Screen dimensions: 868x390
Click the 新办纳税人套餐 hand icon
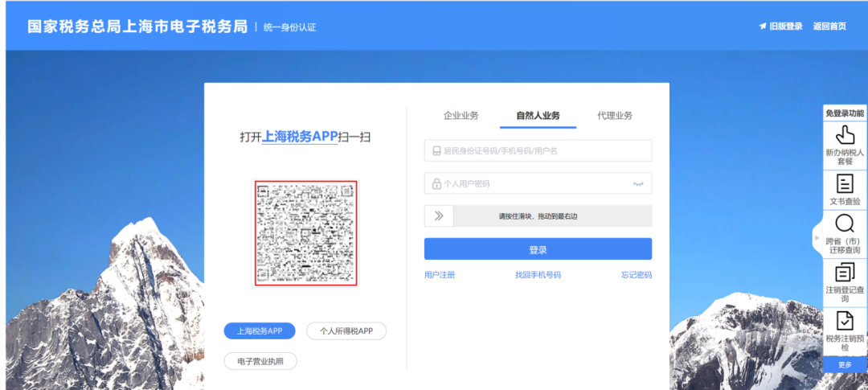tap(845, 134)
